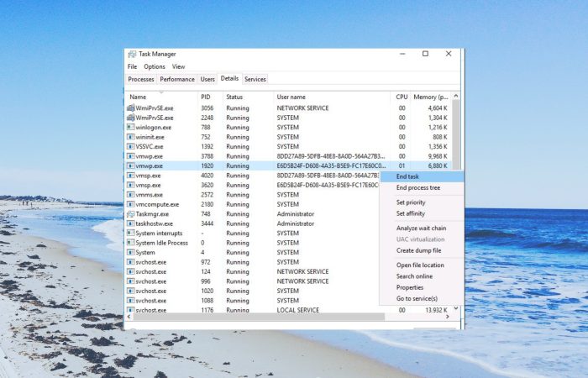The image size is (588, 378).
Task: Click the horizontal scrollbar right arrow
Action: click(448, 317)
